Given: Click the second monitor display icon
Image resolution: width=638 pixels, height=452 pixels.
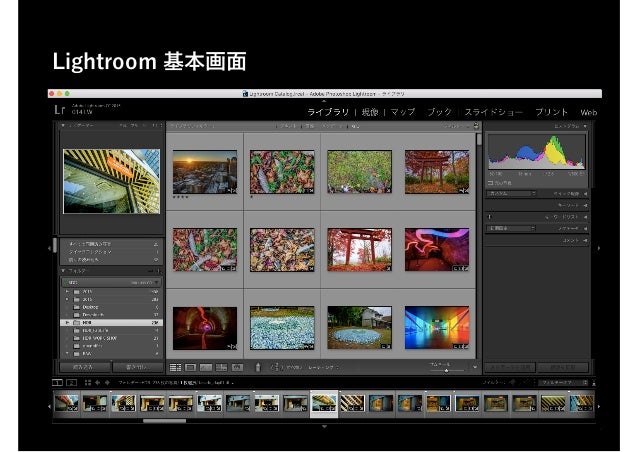Looking at the screenshot, I should click(x=71, y=383).
